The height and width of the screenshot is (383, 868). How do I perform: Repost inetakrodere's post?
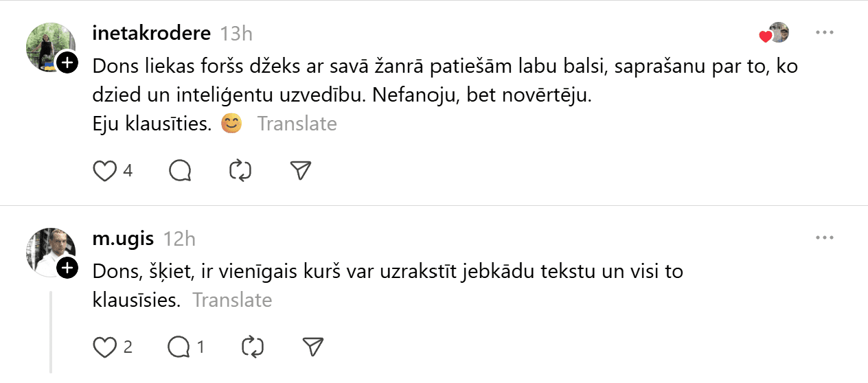pos(240,171)
